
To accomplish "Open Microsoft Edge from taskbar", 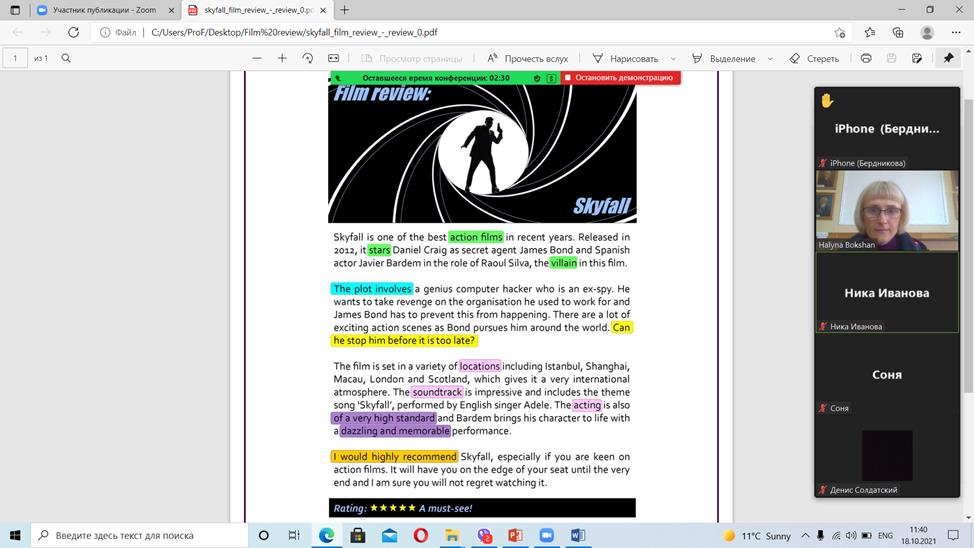I will (327, 535).
